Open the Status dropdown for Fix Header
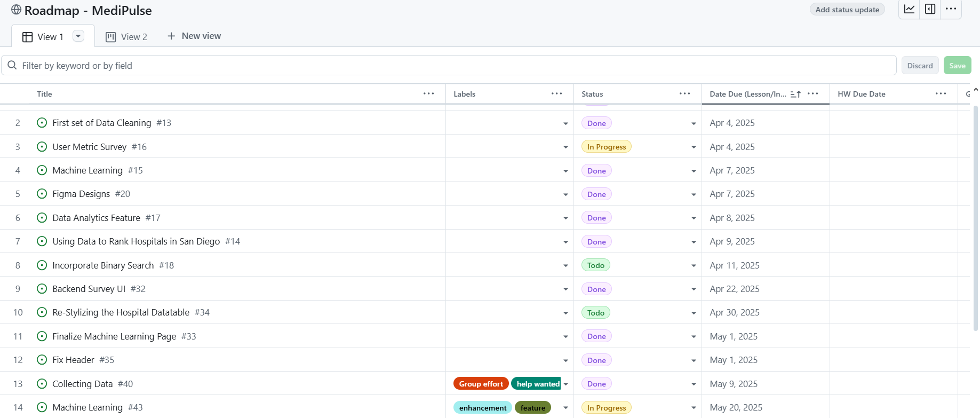The image size is (980, 418). 694,360
